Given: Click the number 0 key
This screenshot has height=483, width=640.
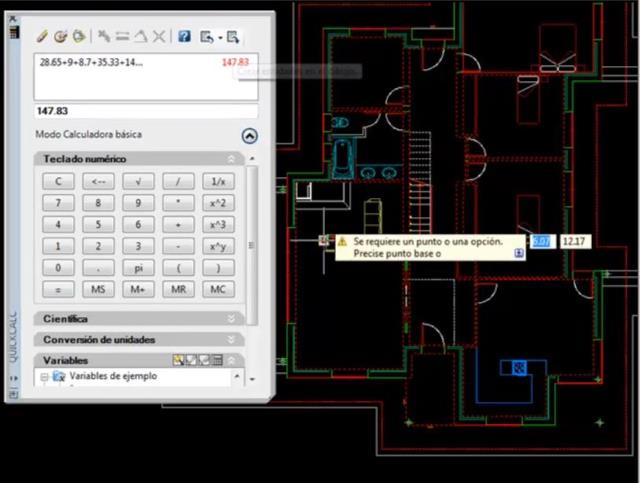Looking at the screenshot, I should 58,268.
